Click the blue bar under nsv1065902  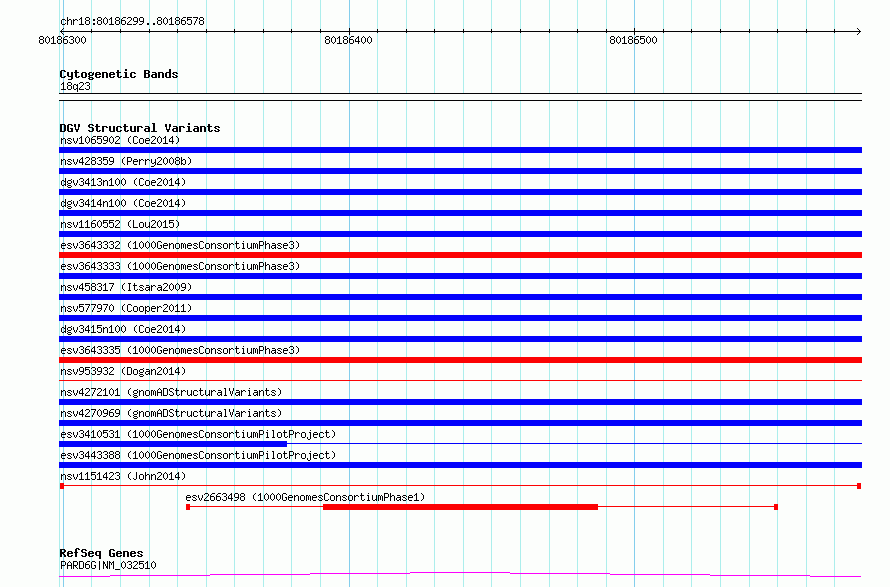pos(460,150)
